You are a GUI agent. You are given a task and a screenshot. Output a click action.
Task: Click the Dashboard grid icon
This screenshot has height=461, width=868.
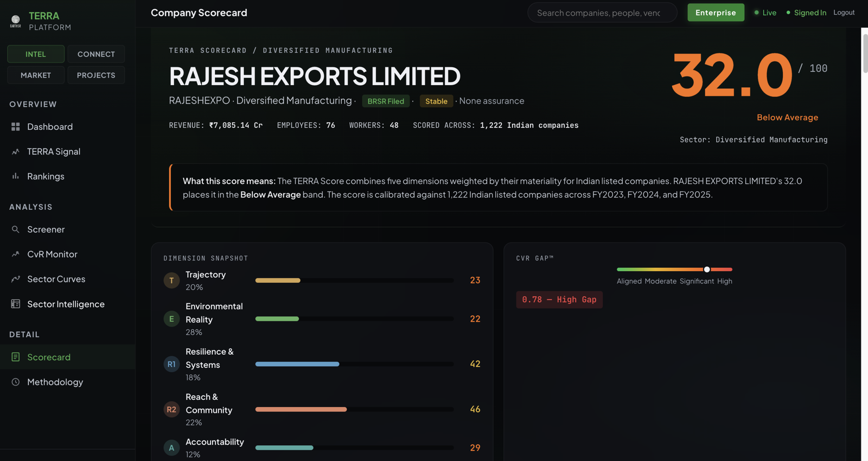(x=16, y=126)
